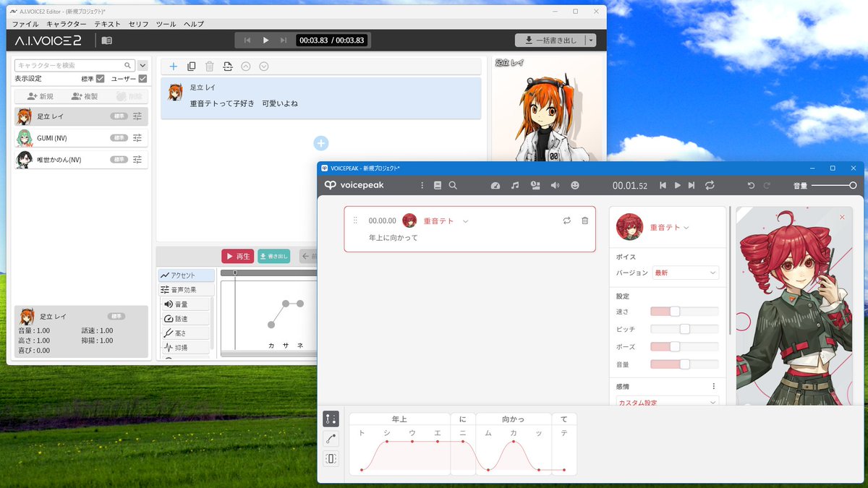Adjust the master 音量 slider in VOICEPEAK top bar
This screenshot has width=868, height=488.
(834, 186)
